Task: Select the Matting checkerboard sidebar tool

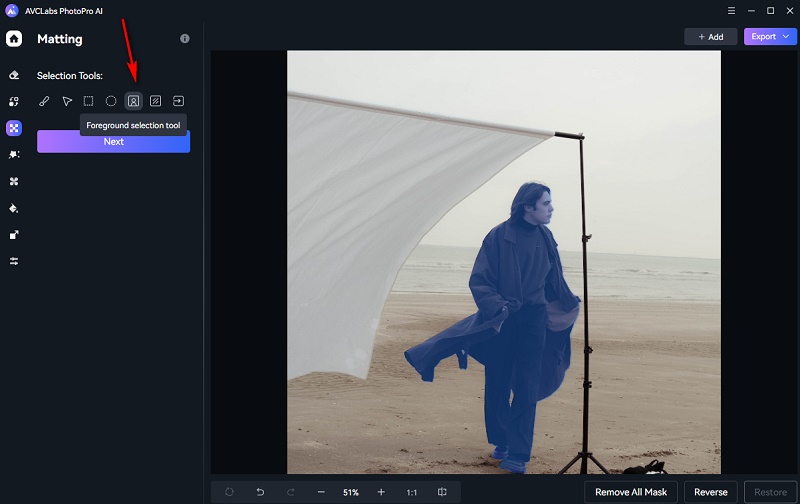Action: point(14,128)
